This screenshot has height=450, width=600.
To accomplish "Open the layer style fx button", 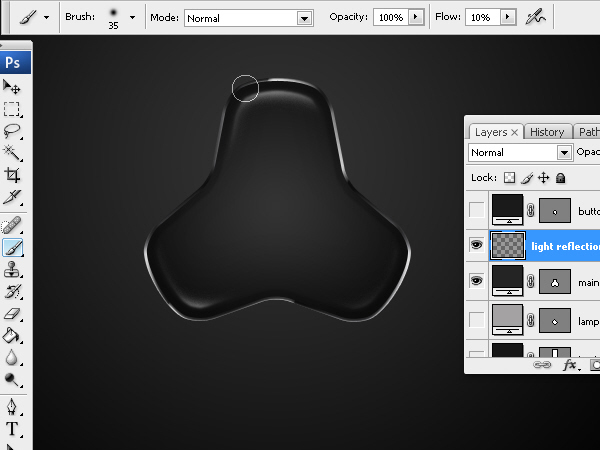I will point(570,366).
